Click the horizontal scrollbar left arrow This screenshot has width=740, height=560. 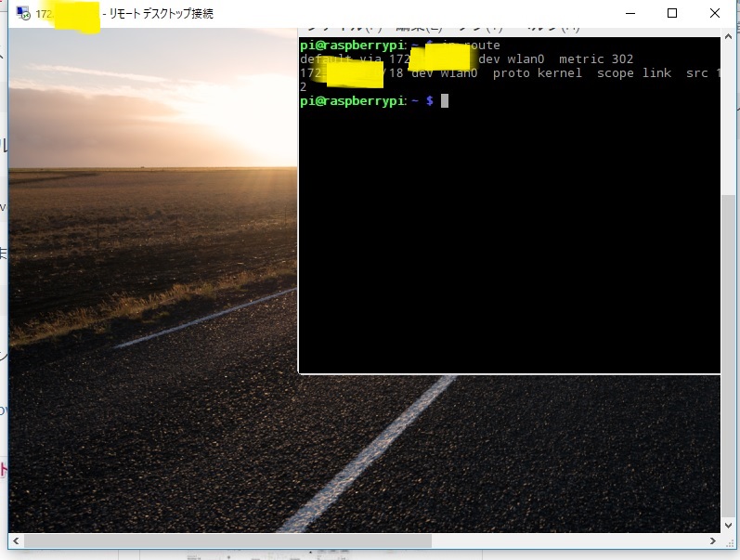coord(16,540)
